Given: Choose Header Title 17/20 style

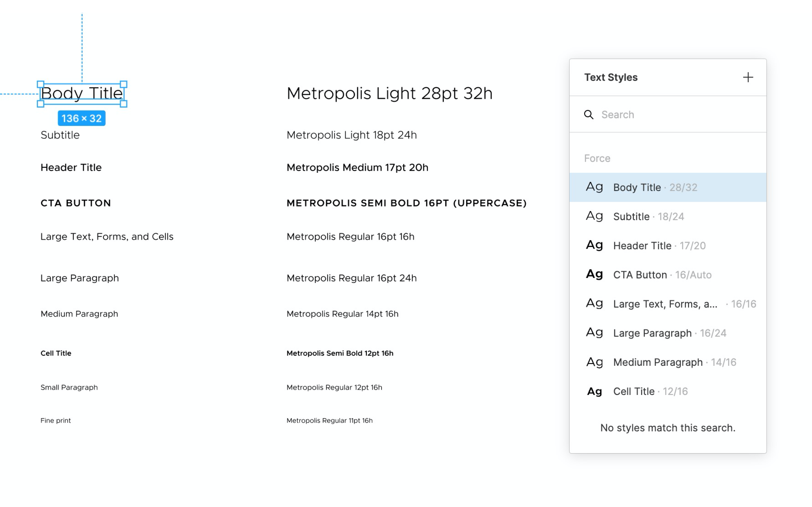Looking at the screenshot, I should click(x=668, y=246).
